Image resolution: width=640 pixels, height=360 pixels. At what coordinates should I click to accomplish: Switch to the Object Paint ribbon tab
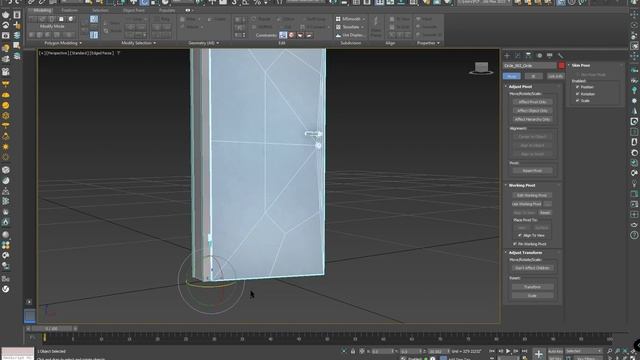click(x=134, y=10)
